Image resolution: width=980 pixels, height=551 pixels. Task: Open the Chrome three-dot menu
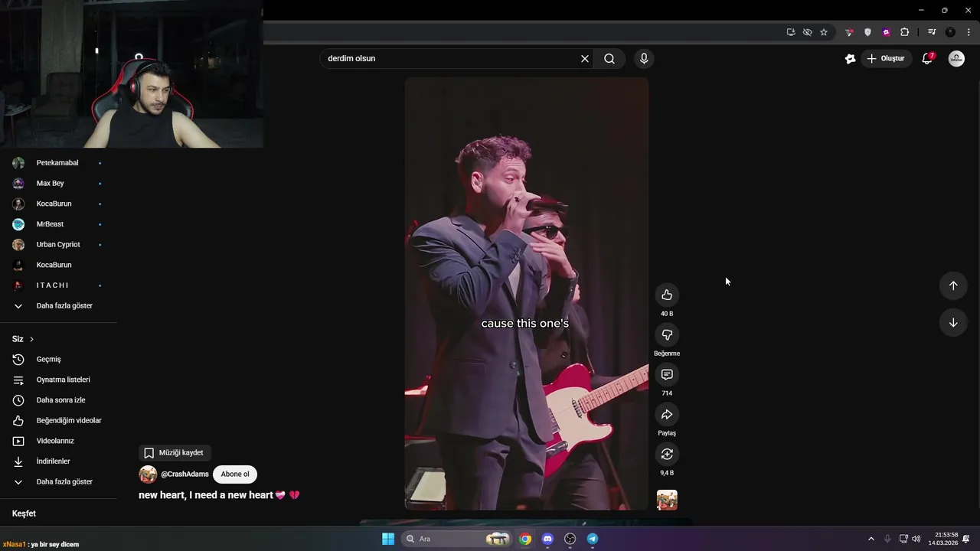[x=969, y=32]
